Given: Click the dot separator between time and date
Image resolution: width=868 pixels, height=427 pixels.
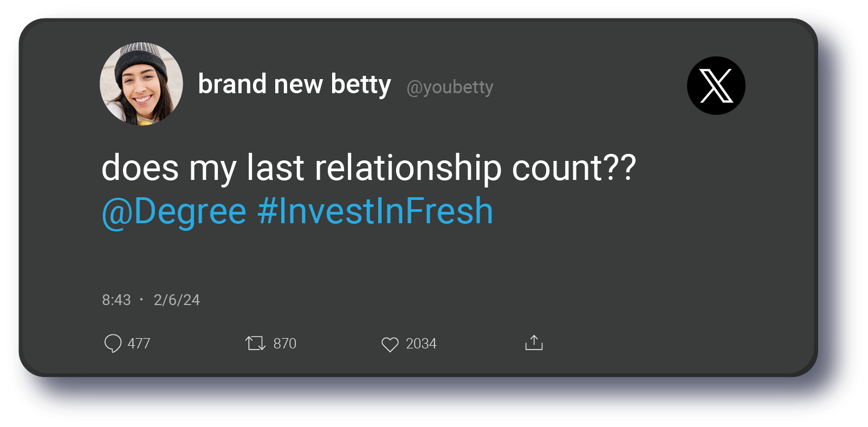Looking at the screenshot, I should point(141,299).
